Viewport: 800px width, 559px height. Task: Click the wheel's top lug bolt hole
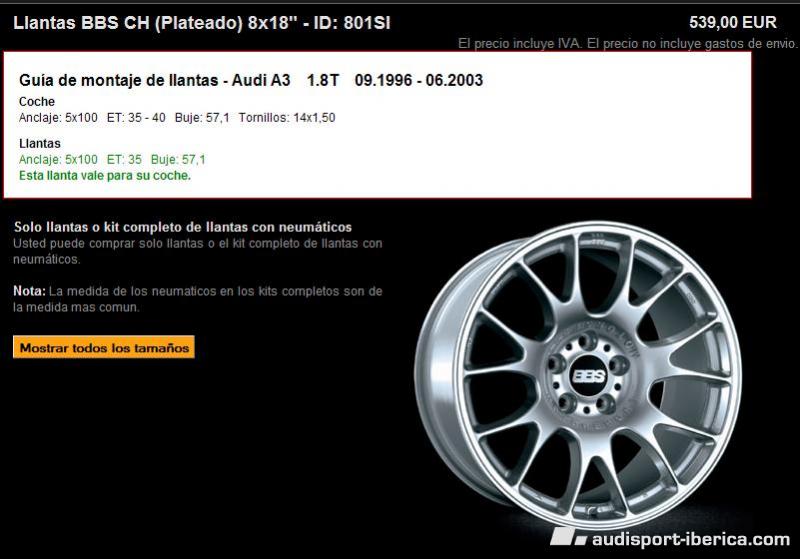(x=587, y=340)
